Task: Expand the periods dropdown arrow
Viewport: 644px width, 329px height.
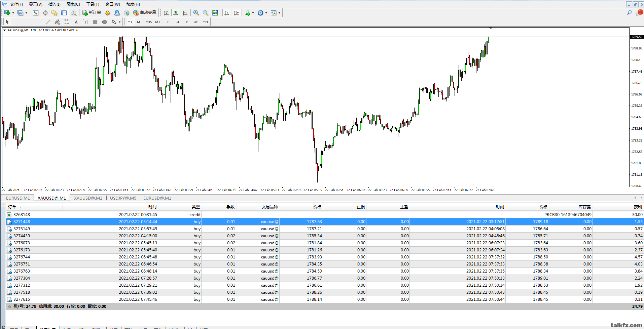Action: tap(266, 13)
